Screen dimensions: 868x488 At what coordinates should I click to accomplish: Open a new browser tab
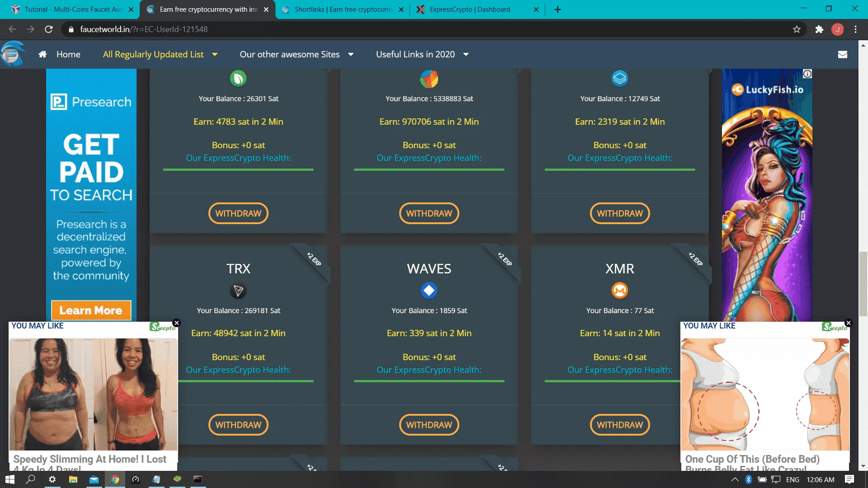557,9
